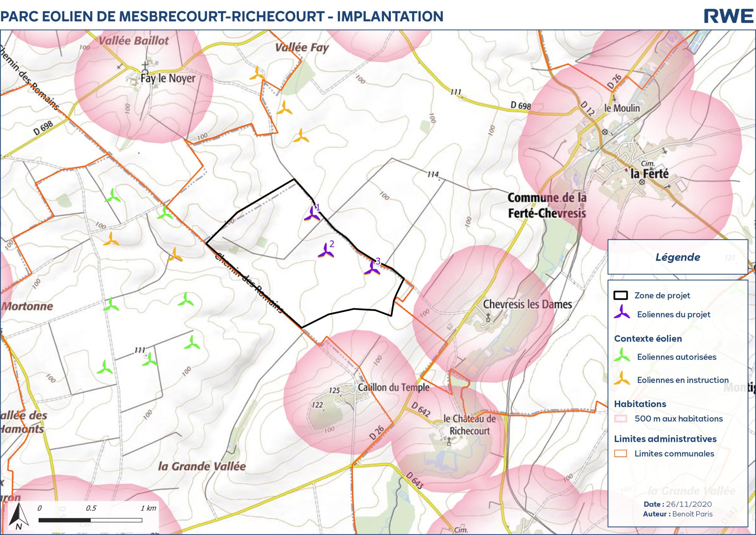This screenshot has width=756, height=535.
Task: Click the orange turbine symbol in the legend
Action: (622, 378)
